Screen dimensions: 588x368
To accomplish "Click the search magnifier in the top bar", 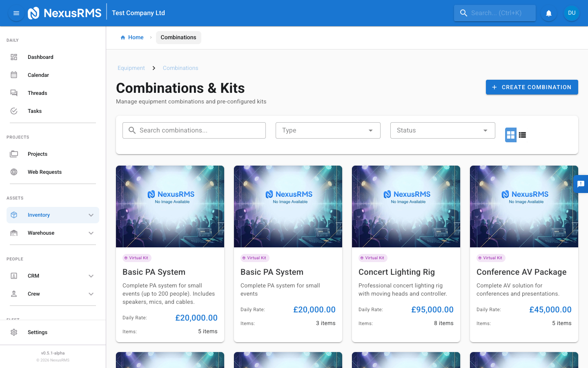I will (463, 13).
